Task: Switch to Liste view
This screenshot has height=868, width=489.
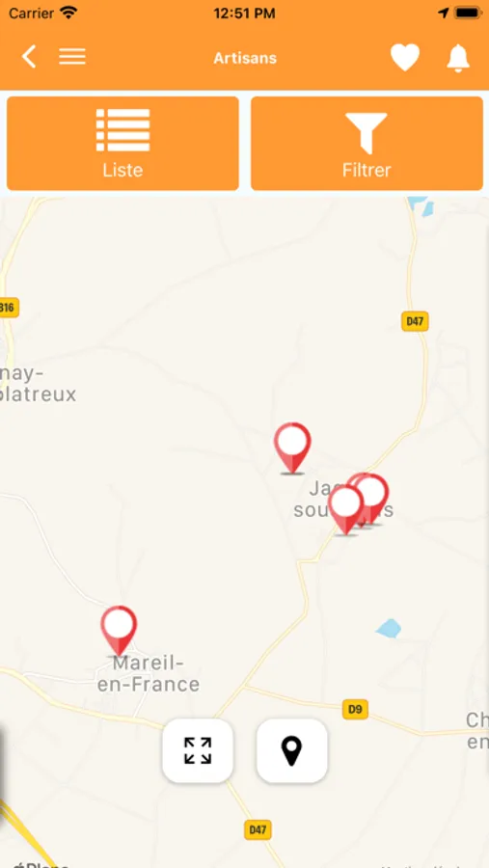Action: (x=122, y=144)
